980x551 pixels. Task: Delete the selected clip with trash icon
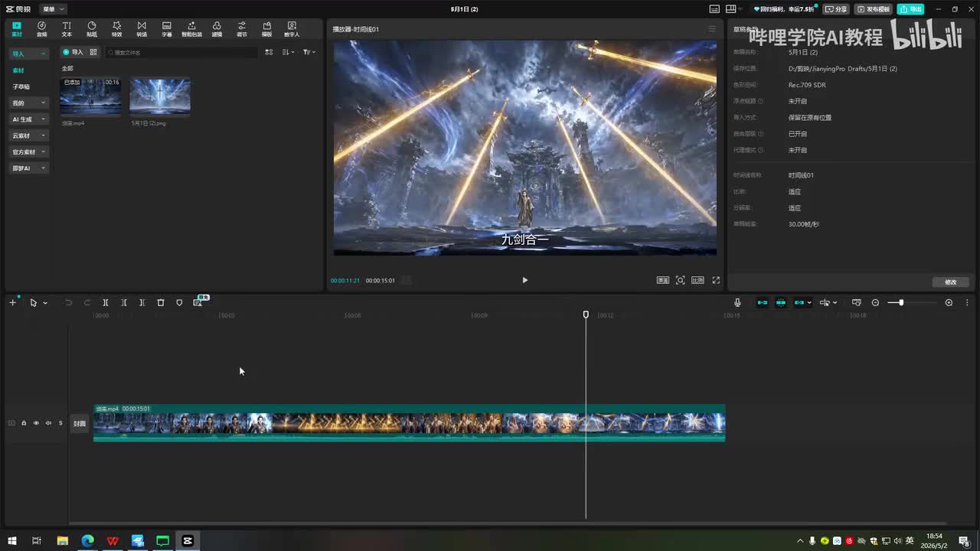[x=161, y=303]
